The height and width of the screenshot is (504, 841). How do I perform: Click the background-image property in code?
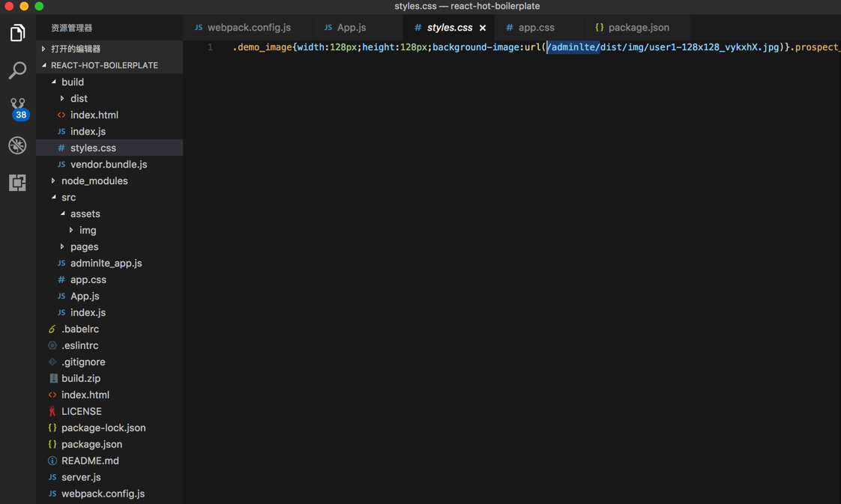tap(476, 47)
